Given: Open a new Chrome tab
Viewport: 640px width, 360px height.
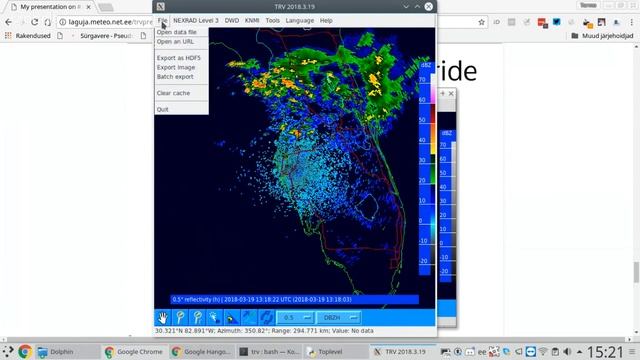Looking at the screenshot, I should tap(106, 7).
